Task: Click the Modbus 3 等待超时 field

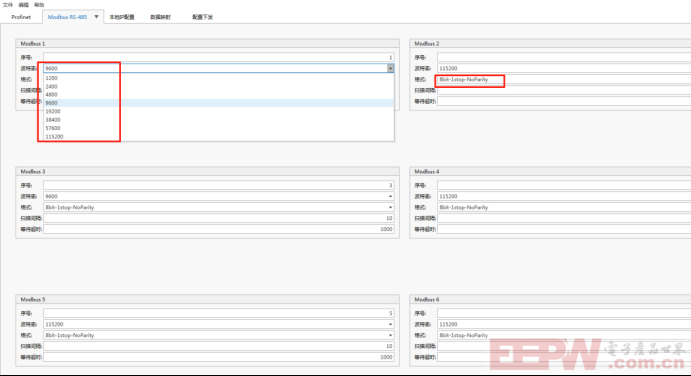Action: 219,229
